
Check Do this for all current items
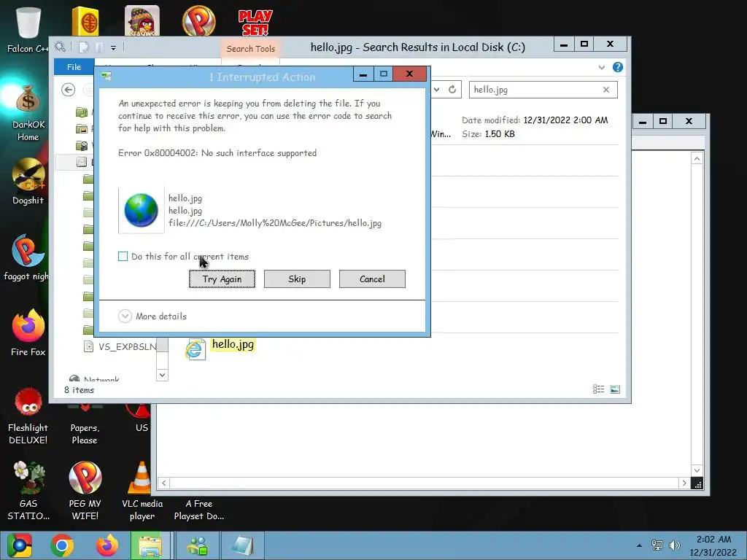click(x=123, y=256)
